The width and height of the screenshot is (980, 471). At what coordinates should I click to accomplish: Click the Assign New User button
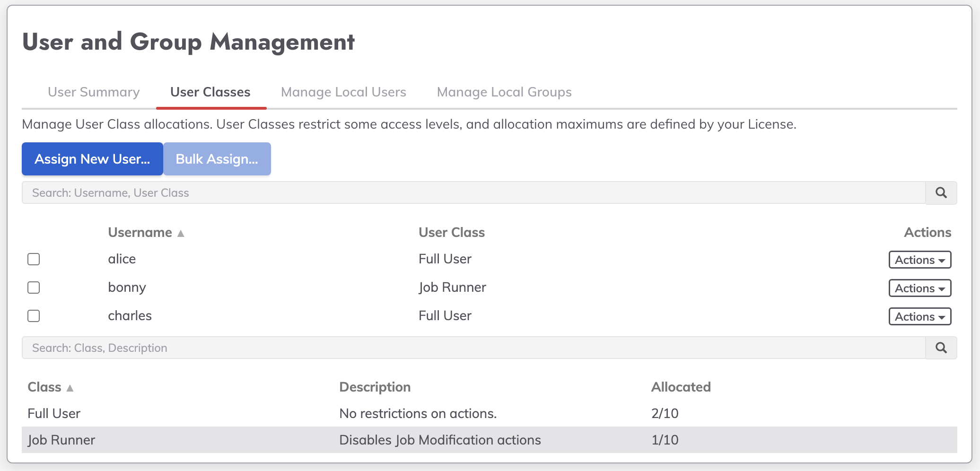[x=92, y=159]
